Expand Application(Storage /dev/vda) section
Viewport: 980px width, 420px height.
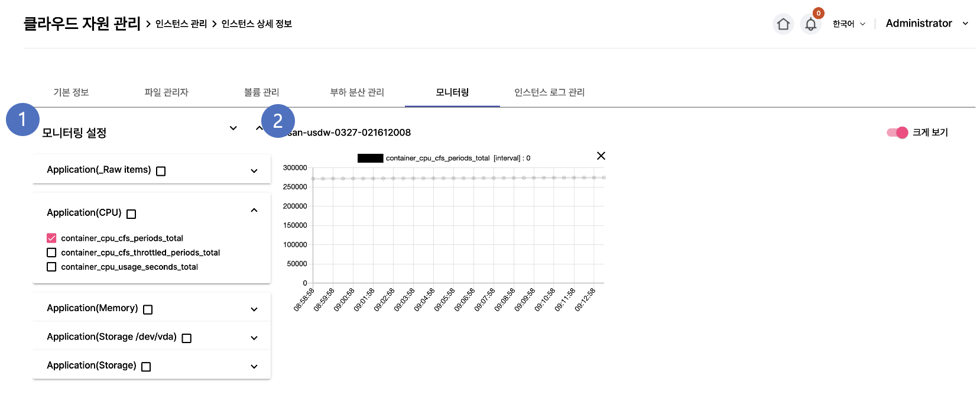click(254, 338)
